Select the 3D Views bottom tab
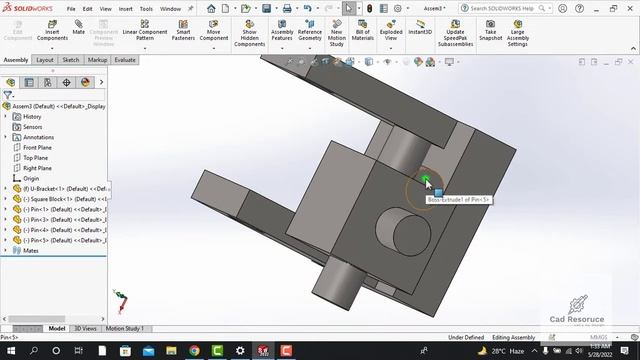 (x=85, y=328)
